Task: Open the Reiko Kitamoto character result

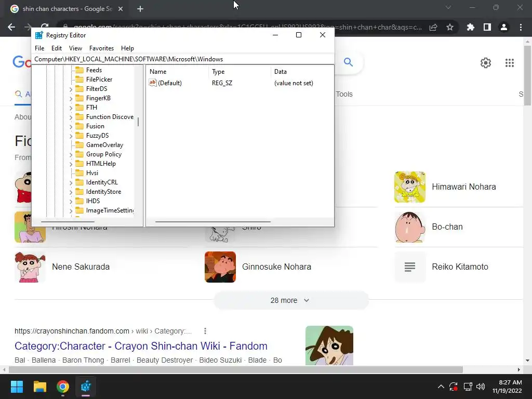Action: click(459, 267)
